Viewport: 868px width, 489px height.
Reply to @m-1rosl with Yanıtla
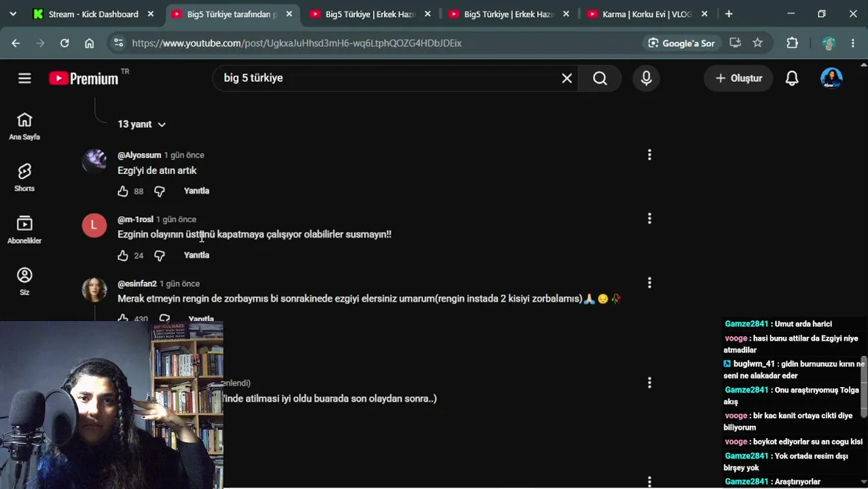(x=196, y=255)
